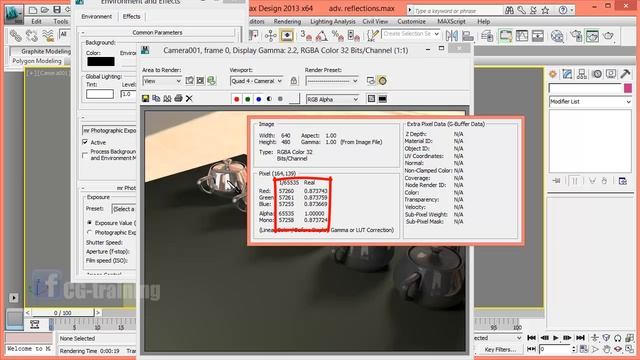Open the Civil View menu
The width and height of the screenshot is (640, 360).
(375, 21)
